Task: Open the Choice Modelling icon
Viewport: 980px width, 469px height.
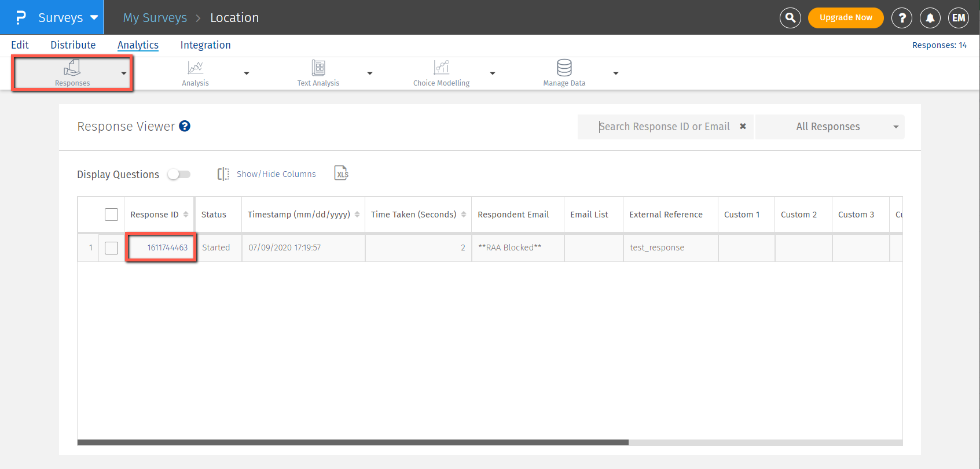Action: (441, 68)
